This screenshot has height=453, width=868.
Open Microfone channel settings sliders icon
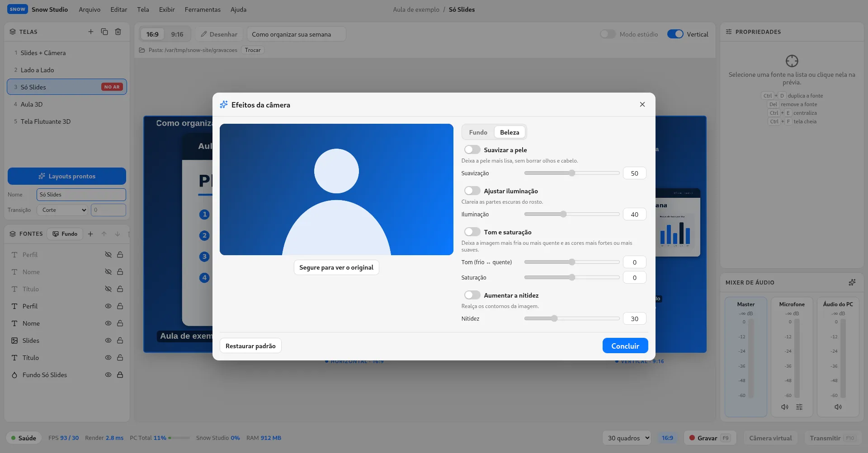(x=799, y=407)
